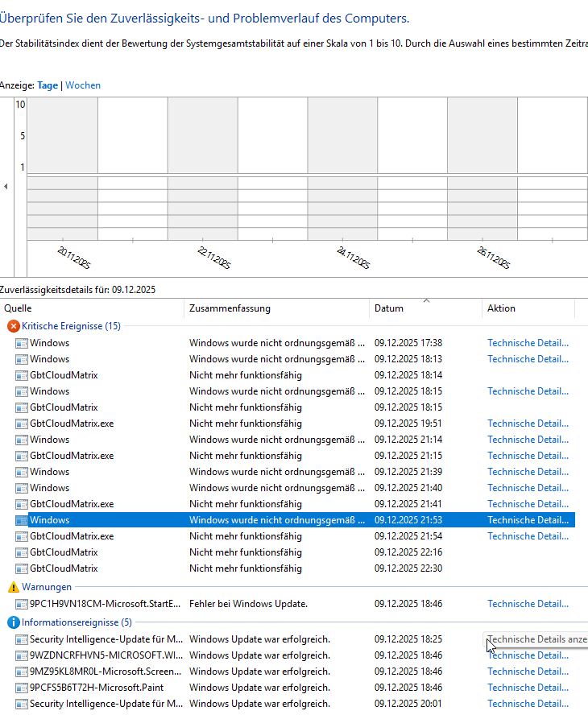Select chart column between 20.11.2025 and 22.11.2025

(x=133, y=169)
